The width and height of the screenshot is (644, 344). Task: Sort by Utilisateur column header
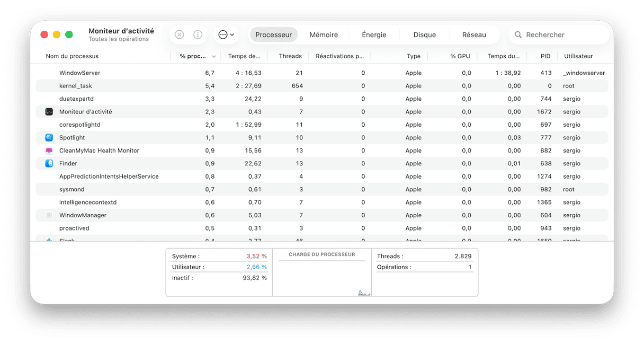coord(578,56)
